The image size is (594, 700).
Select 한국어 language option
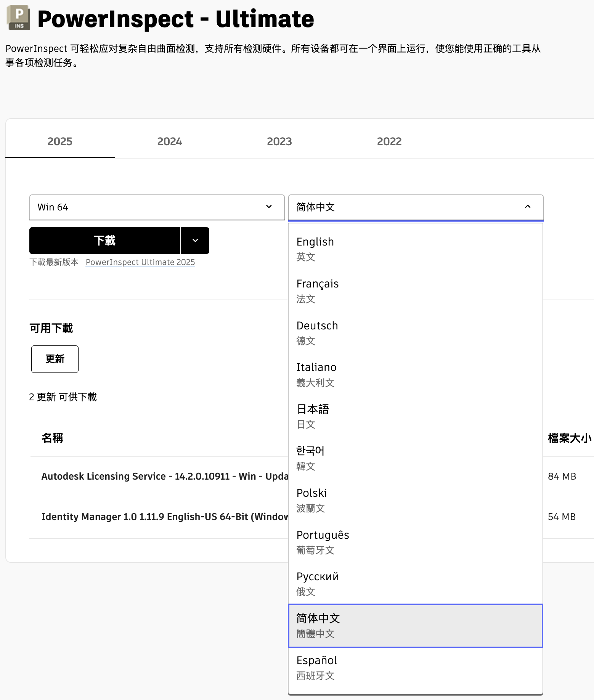(416, 458)
